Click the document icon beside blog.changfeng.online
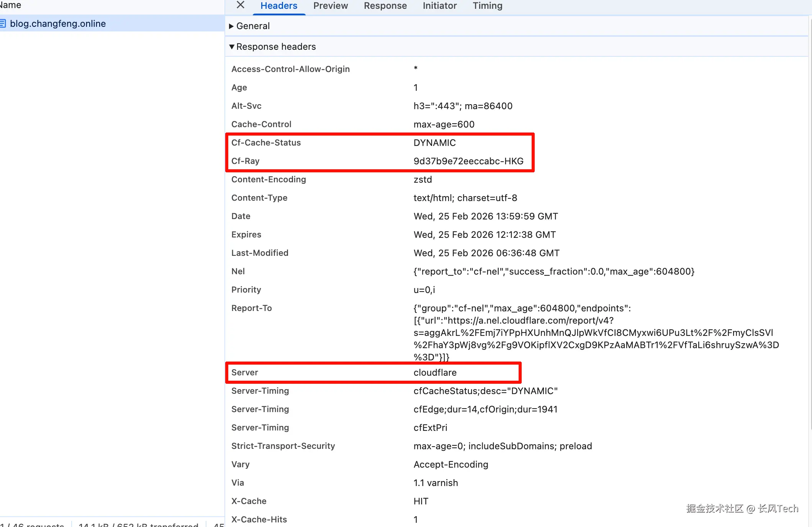Viewport: 812px width, 527px height. (x=3, y=24)
